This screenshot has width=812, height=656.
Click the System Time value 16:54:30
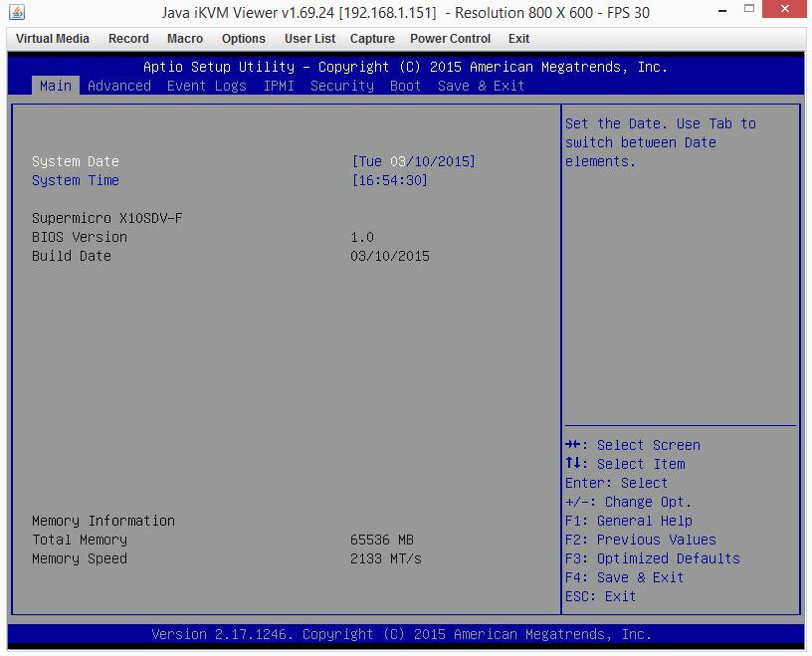[x=389, y=180]
